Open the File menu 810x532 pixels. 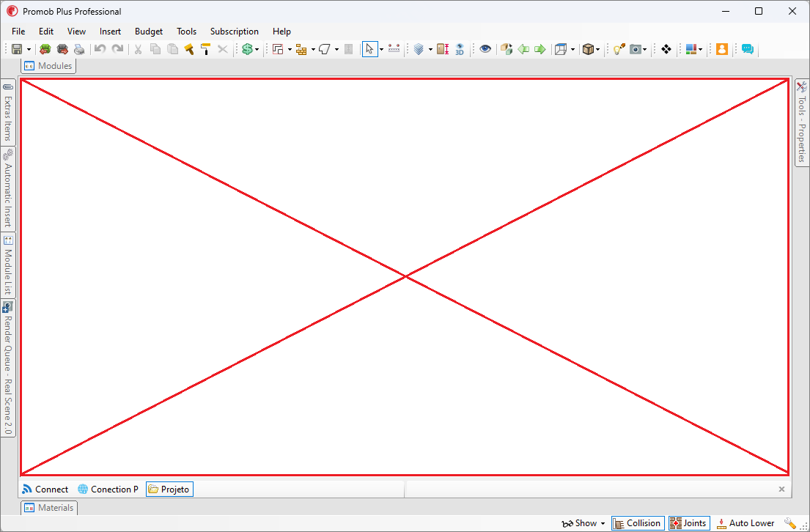pyautogui.click(x=18, y=32)
